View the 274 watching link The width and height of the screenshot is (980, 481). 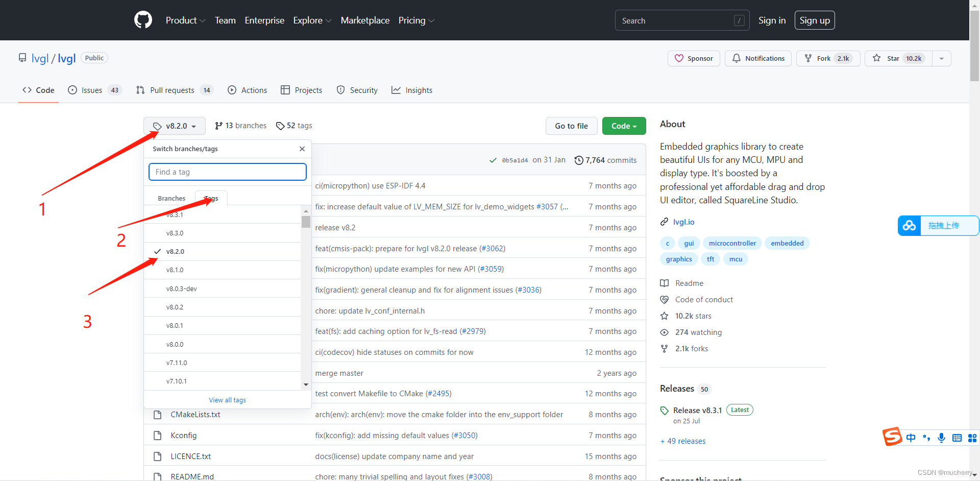[691, 332]
